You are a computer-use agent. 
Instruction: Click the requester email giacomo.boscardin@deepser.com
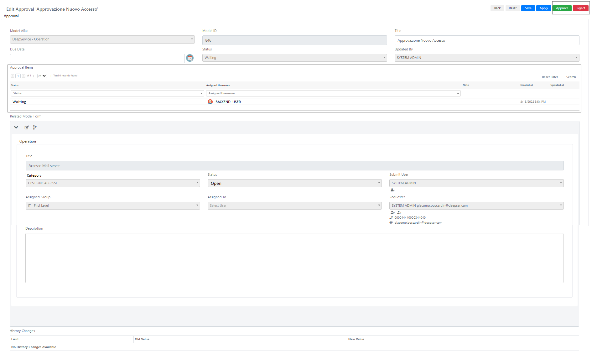(418, 223)
